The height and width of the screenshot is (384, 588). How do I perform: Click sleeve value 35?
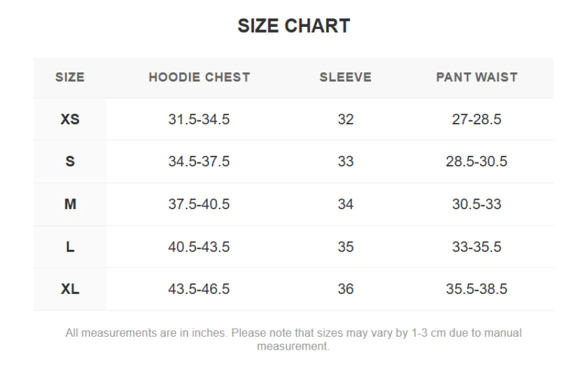[x=345, y=247]
